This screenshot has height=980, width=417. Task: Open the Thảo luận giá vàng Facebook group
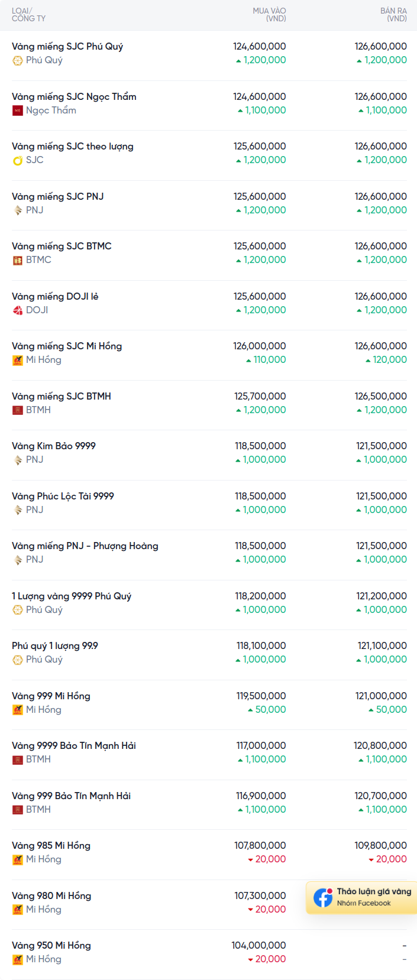[x=361, y=897]
